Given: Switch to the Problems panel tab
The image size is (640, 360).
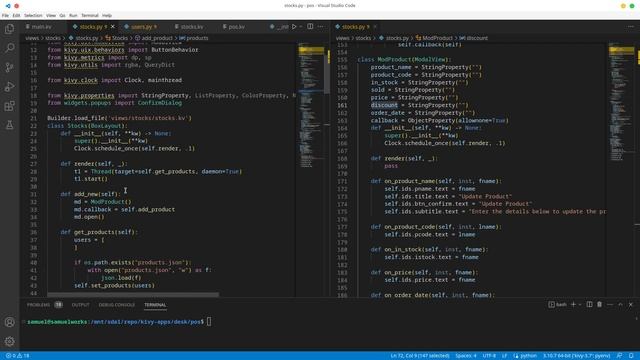Looking at the screenshot, I should (x=44, y=304).
